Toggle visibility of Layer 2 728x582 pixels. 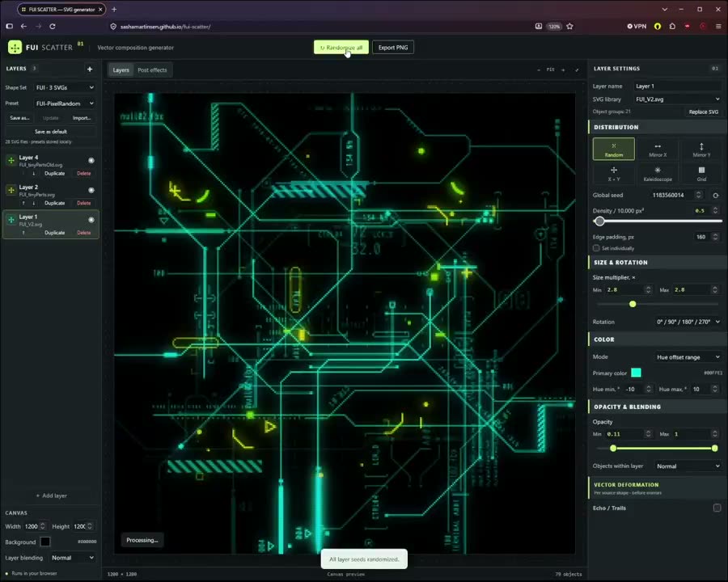point(91,190)
